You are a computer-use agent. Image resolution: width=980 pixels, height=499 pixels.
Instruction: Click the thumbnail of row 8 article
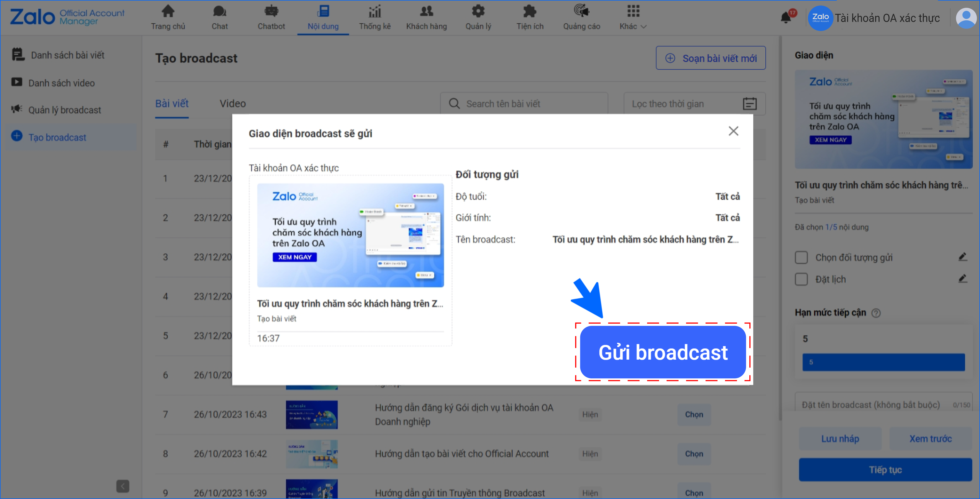tap(312, 454)
